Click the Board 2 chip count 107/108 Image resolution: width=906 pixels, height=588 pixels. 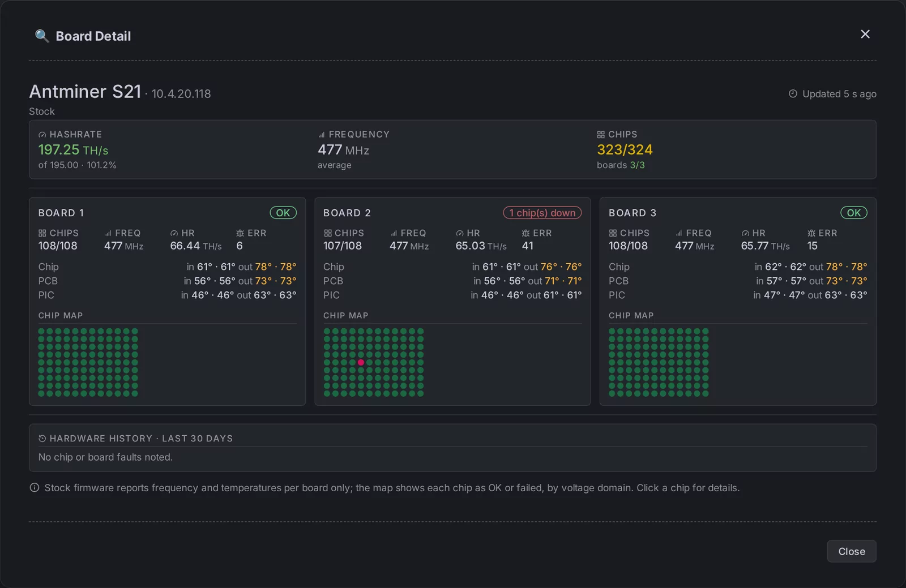pos(343,246)
